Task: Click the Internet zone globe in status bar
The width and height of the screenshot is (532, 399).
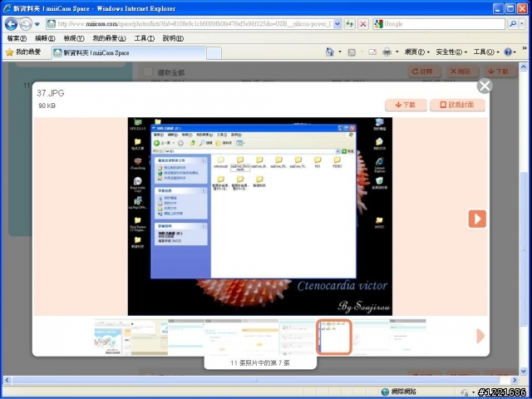Action: click(384, 392)
